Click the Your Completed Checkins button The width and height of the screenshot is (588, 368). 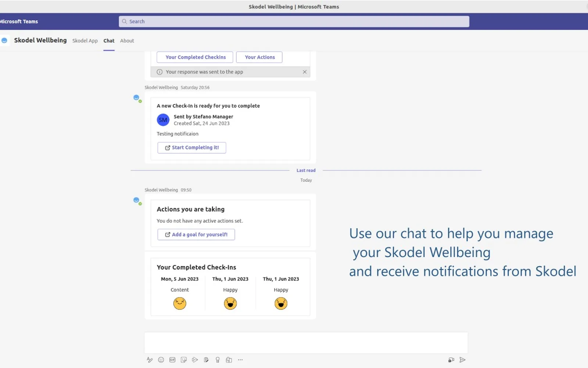coord(195,57)
